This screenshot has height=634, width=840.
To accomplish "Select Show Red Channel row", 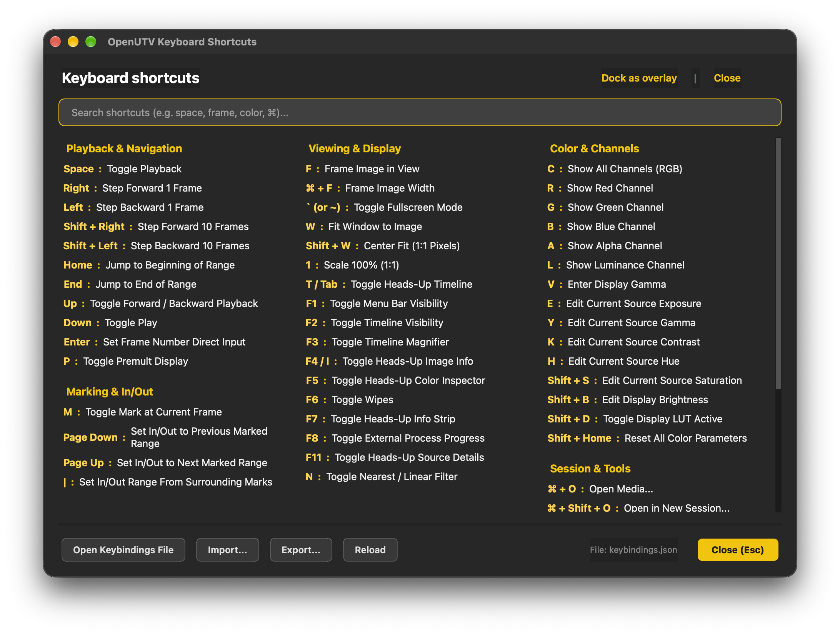I will coord(600,188).
